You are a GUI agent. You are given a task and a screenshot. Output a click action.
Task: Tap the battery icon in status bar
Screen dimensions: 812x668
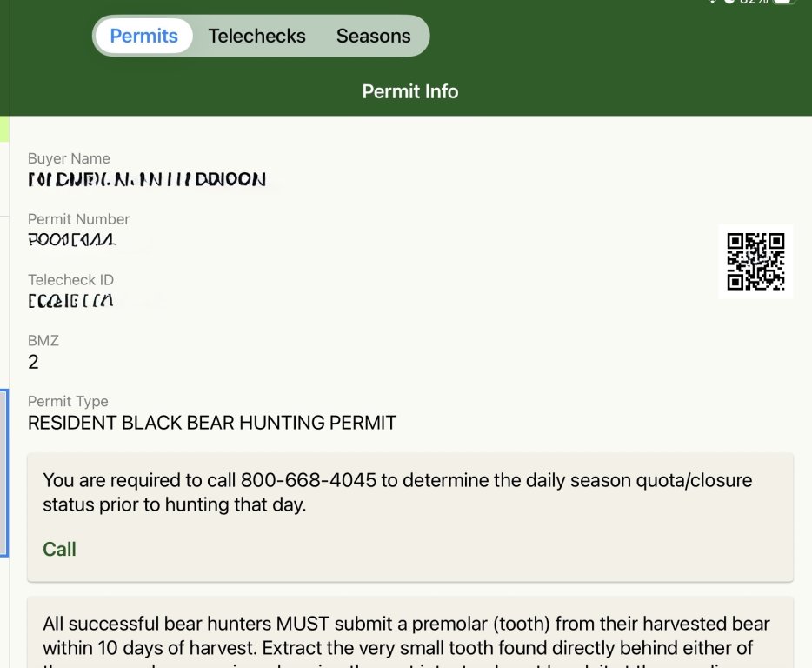[783, 2]
